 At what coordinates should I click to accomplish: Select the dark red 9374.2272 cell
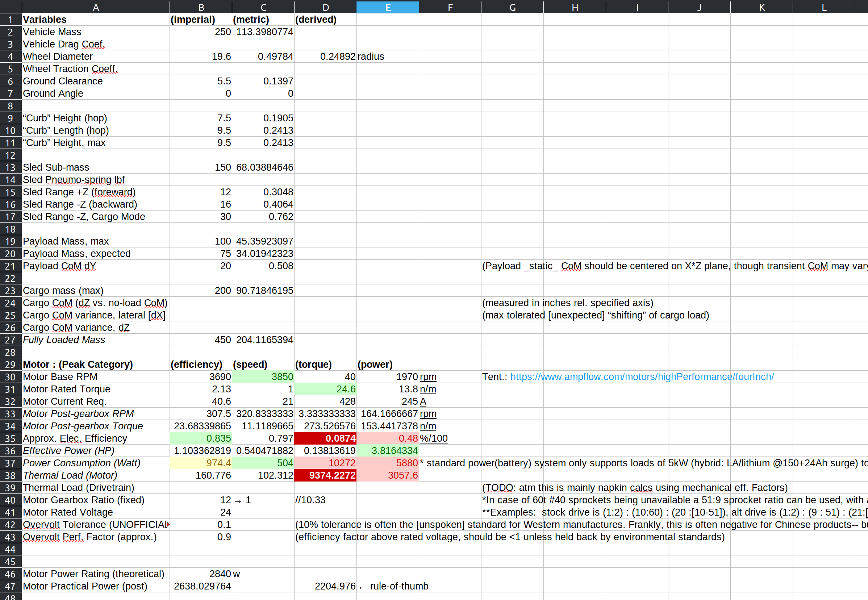tap(326, 475)
